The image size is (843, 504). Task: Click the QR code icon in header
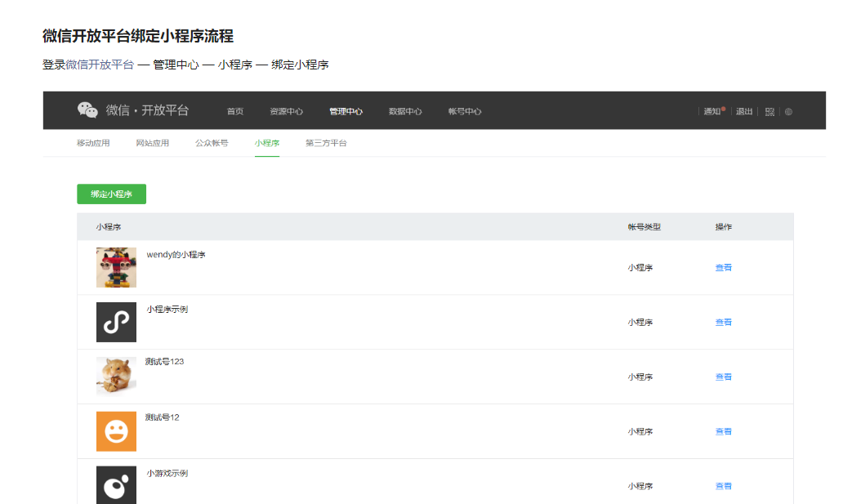(x=769, y=112)
